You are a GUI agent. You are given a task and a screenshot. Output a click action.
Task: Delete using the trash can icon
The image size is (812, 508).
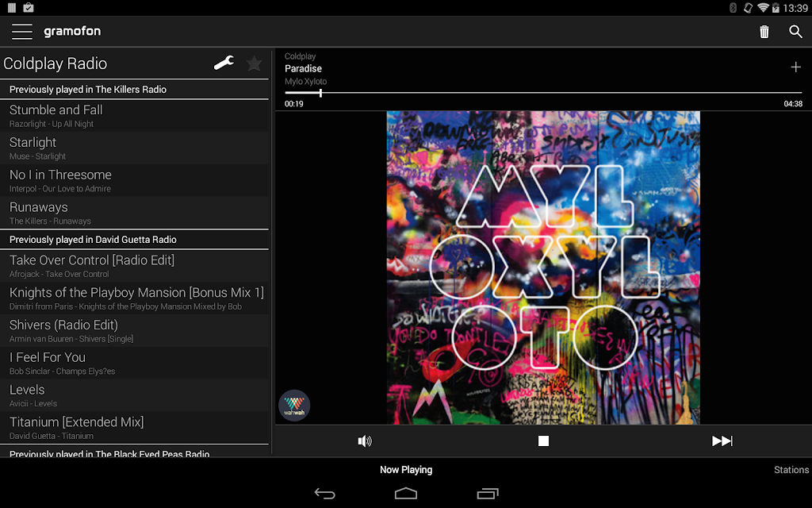pos(764,32)
